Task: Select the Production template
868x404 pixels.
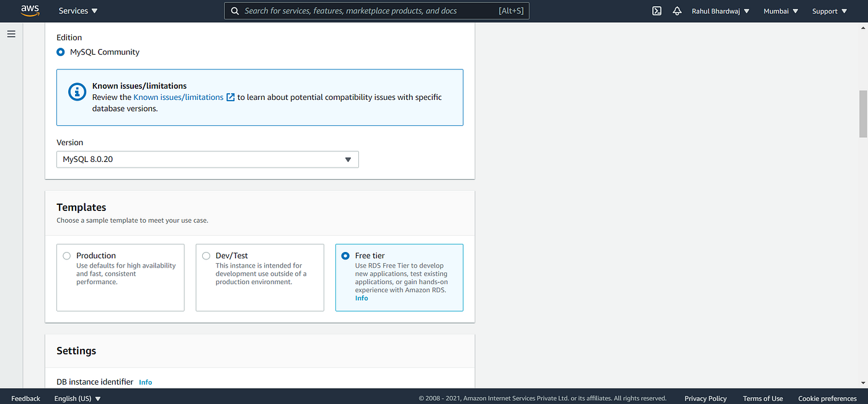Action: coord(120,277)
